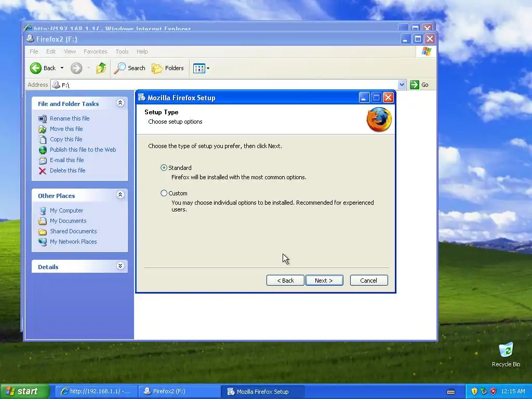Click the 12:15 AM clock
The width and height of the screenshot is (532, 399).
pyautogui.click(x=513, y=392)
